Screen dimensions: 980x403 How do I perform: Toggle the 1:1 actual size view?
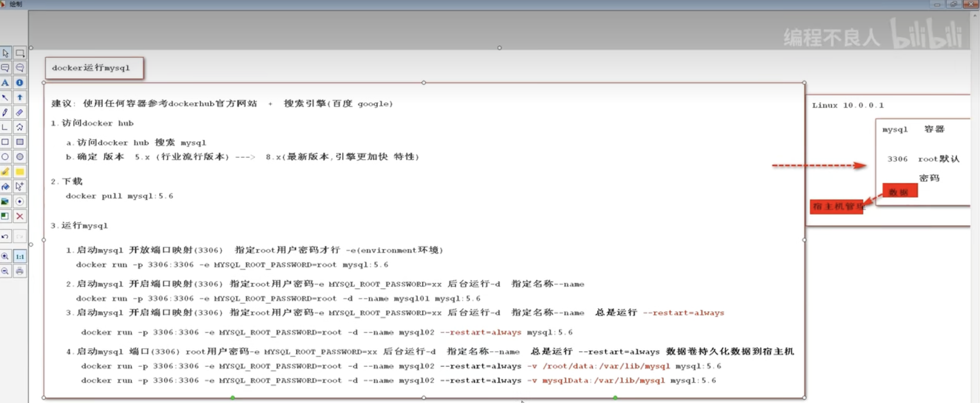(20, 256)
